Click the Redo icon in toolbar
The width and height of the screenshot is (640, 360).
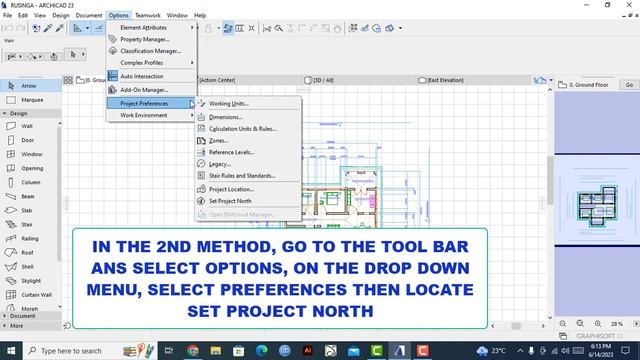20,28
